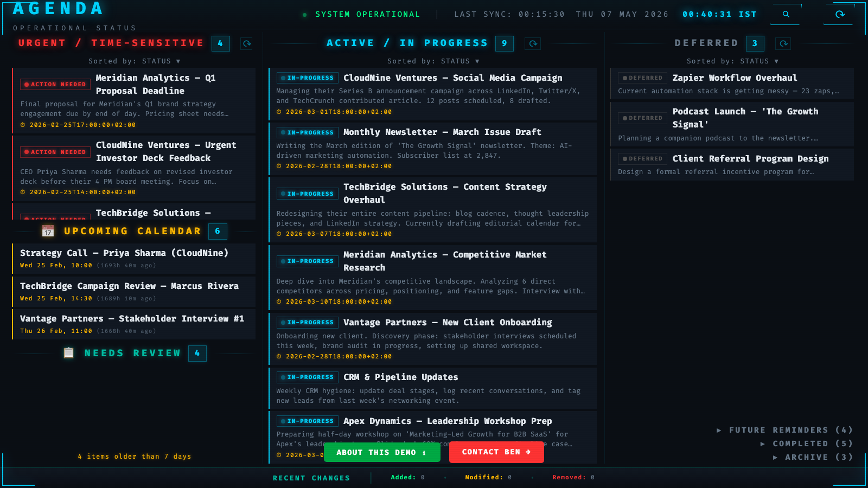Viewport: 868px width, 488px height.
Task: Expand the Needs Review section header
Action: pos(133,353)
